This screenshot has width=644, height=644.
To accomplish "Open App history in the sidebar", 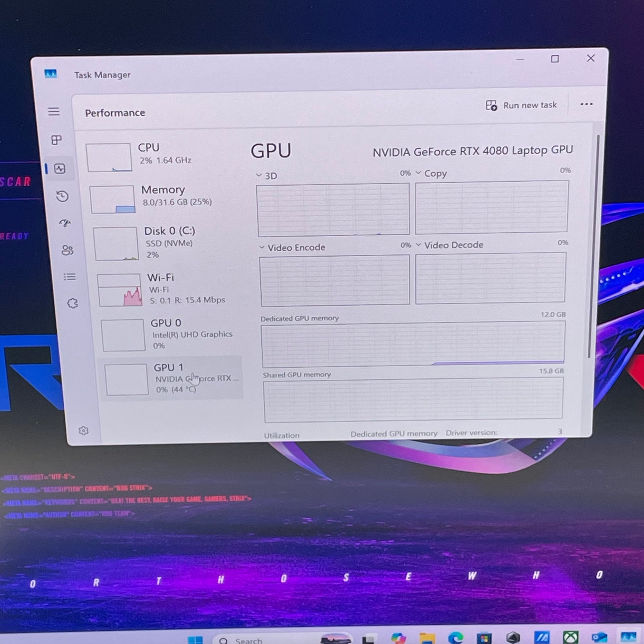I will click(x=62, y=197).
